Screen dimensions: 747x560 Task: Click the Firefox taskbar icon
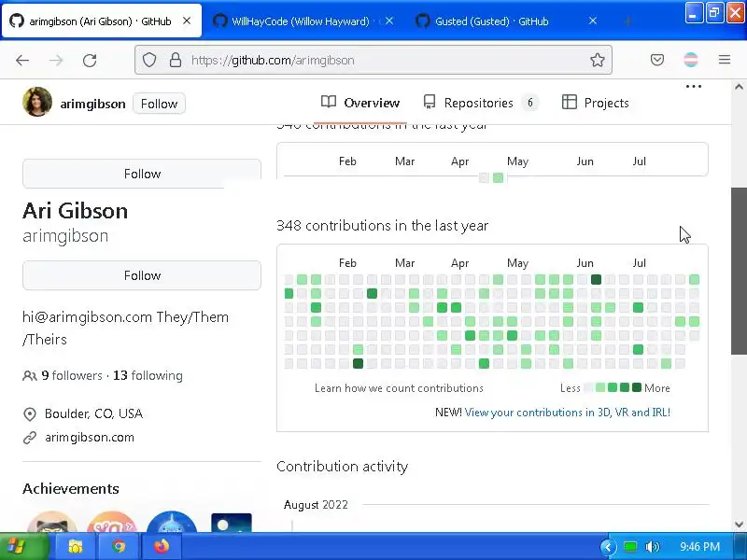coord(162,547)
